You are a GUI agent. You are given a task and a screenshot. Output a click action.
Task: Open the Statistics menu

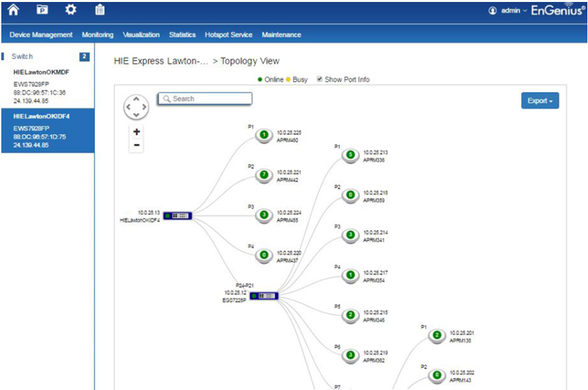pyautogui.click(x=182, y=35)
